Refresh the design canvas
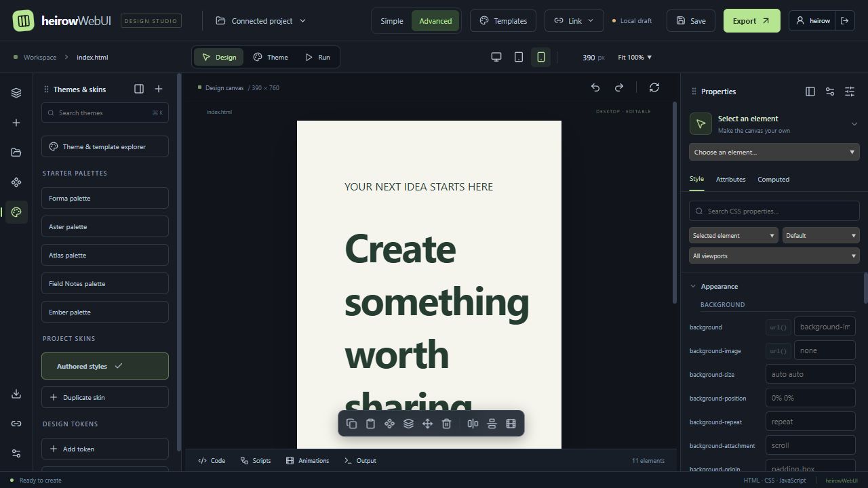The width and height of the screenshot is (868, 488). click(654, 87)
